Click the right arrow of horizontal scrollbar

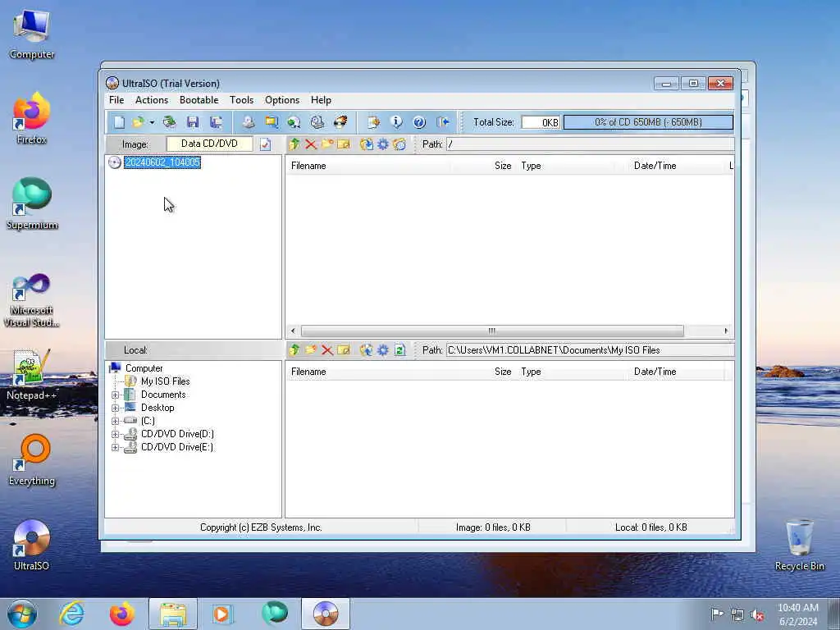(726, 331)
